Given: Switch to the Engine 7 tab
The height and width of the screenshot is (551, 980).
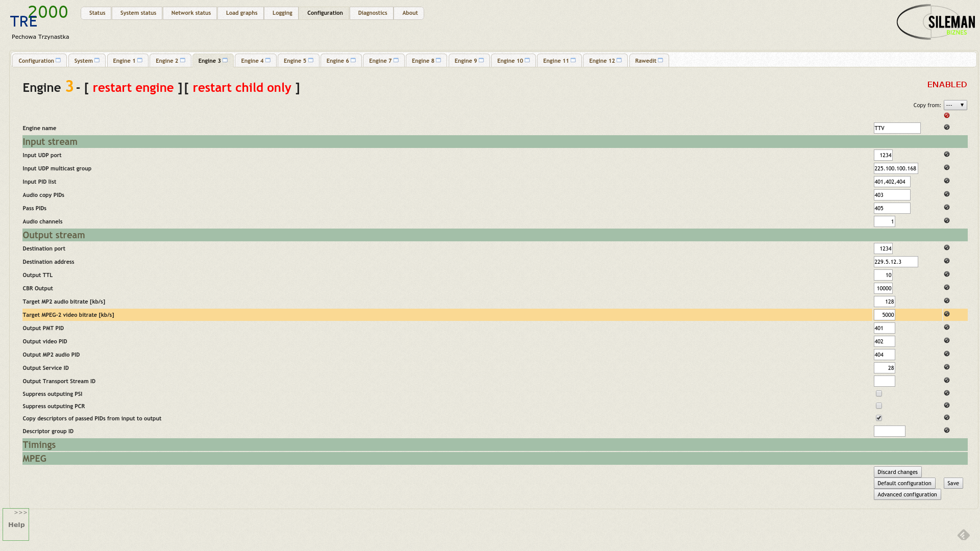Looking at the screenshot, I should click(x=380, y=61).
